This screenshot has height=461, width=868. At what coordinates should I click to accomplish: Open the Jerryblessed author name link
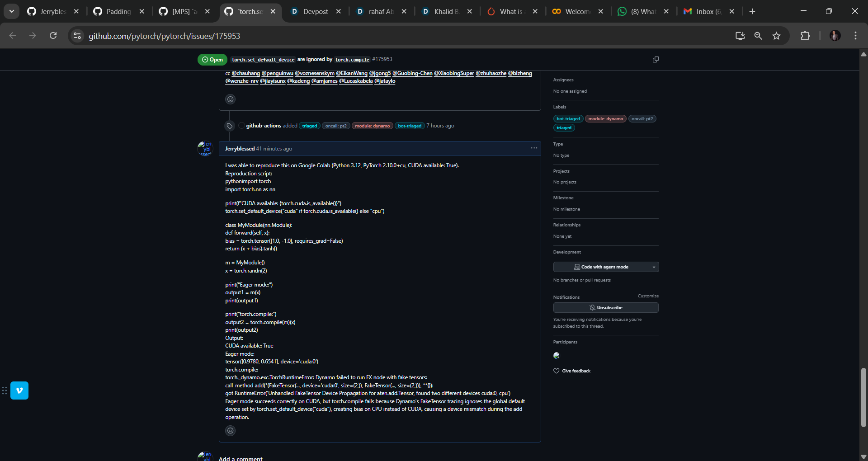[x=240, y=149]
